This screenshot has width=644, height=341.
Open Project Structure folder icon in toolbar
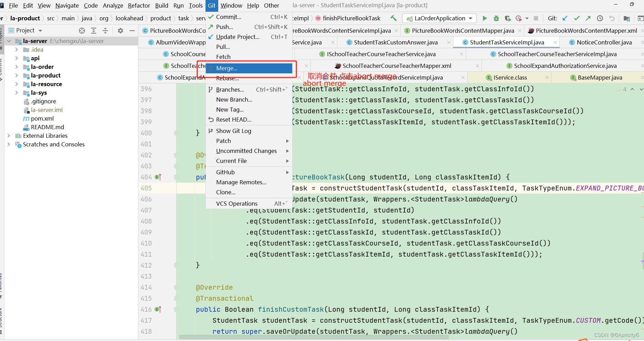click(x=627, y=18)
